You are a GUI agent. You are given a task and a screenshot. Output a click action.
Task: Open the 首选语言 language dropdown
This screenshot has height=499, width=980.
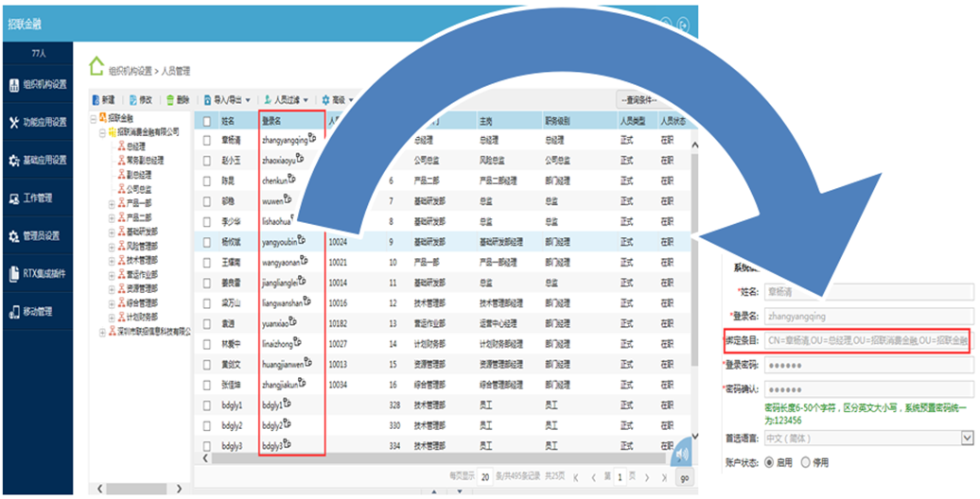pyautogui.click(x=967, y=438)
